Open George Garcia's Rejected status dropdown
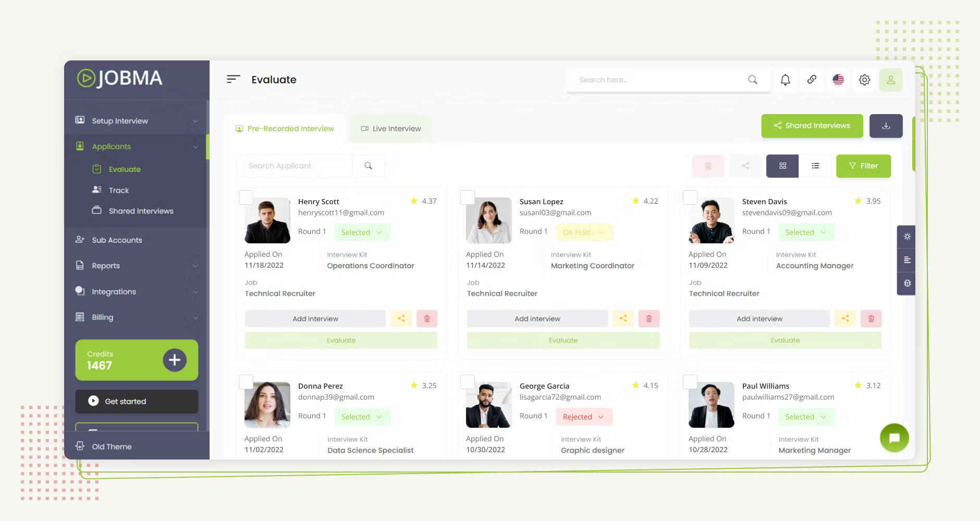 click(584, 417)
